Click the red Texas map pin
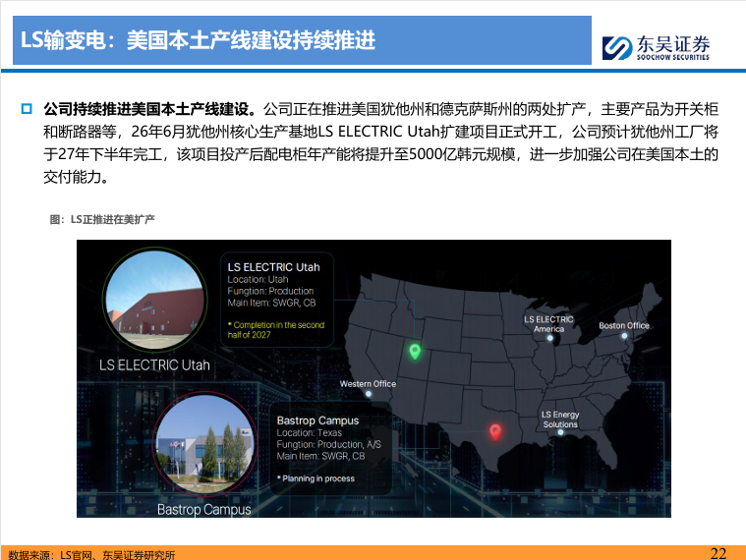This screenshot has width=746, height=560. [495, 431]
